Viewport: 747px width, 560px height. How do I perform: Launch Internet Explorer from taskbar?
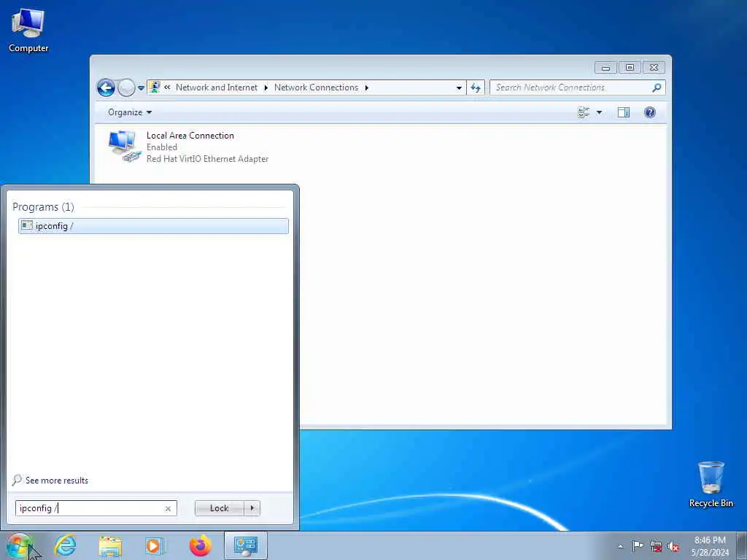click(x=65, y=545)
